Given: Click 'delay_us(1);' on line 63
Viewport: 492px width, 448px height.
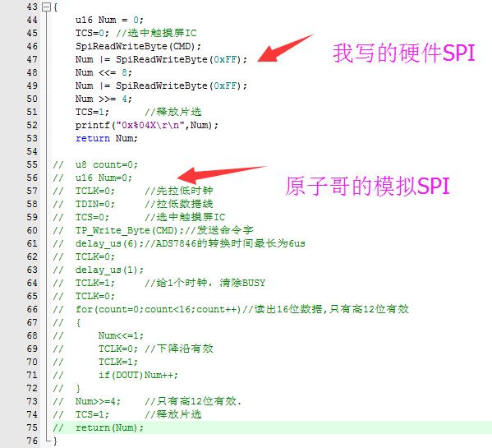Looking at the screenshot, I should [x=109, y=270].
